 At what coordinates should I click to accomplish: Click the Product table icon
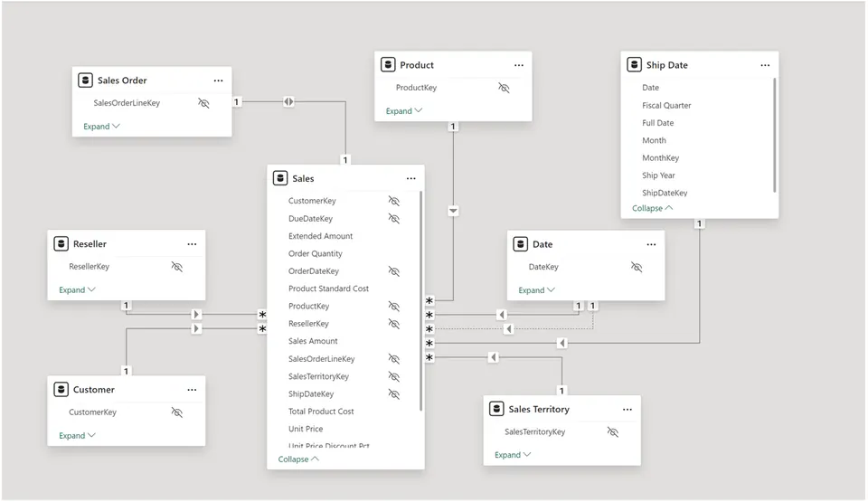[x=388, y=65]
